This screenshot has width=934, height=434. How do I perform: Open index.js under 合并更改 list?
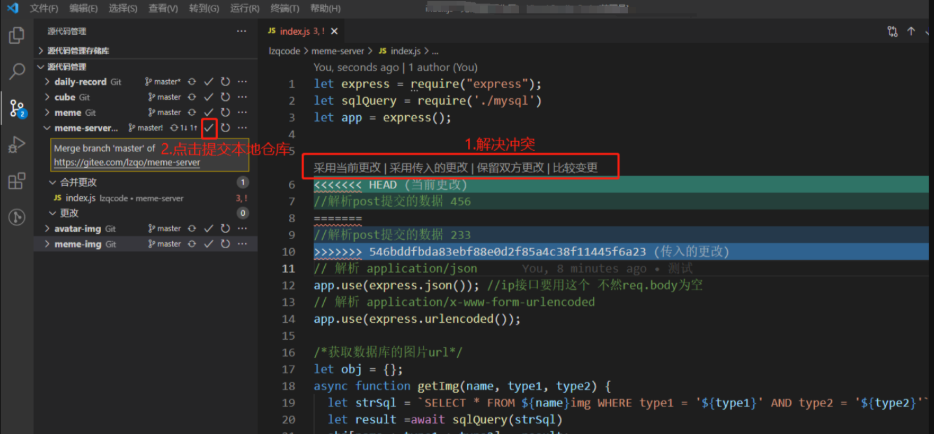pos(146,198)
